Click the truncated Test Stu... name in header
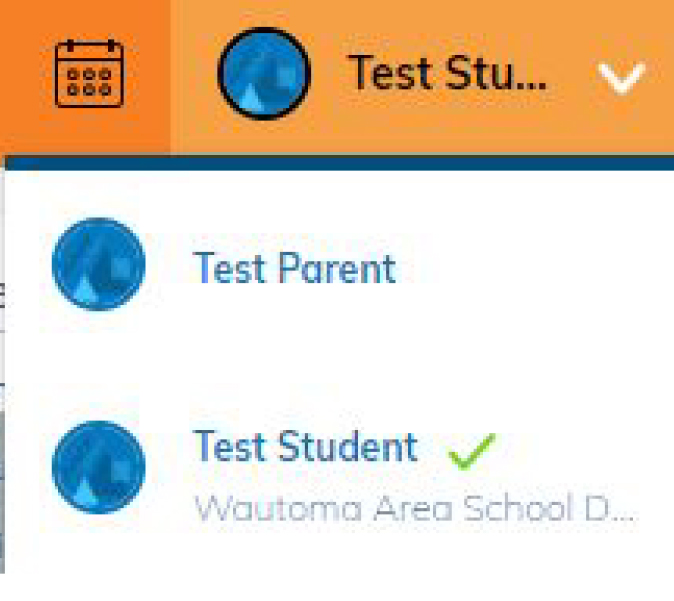Image resolution: width=674 pixels, height=601 pixels. pyautogui.click(x=447, y=73)
